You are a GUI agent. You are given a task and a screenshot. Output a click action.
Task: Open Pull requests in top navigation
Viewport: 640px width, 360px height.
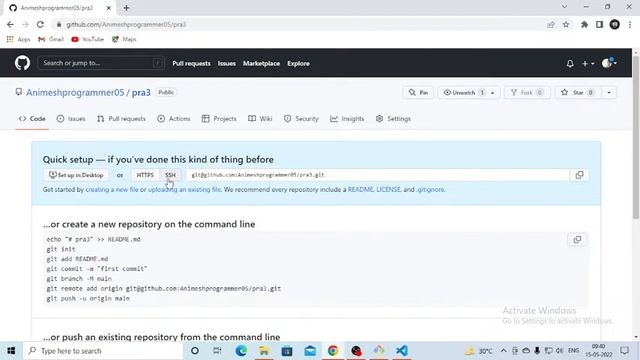click(x=191, y=64)
